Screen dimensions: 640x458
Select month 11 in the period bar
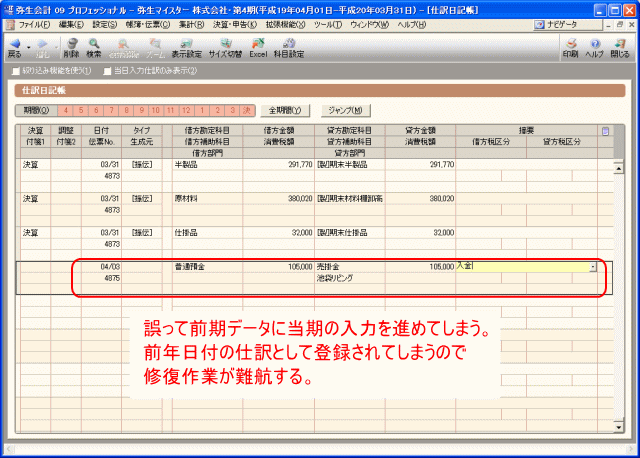click(x=171, y=111)
